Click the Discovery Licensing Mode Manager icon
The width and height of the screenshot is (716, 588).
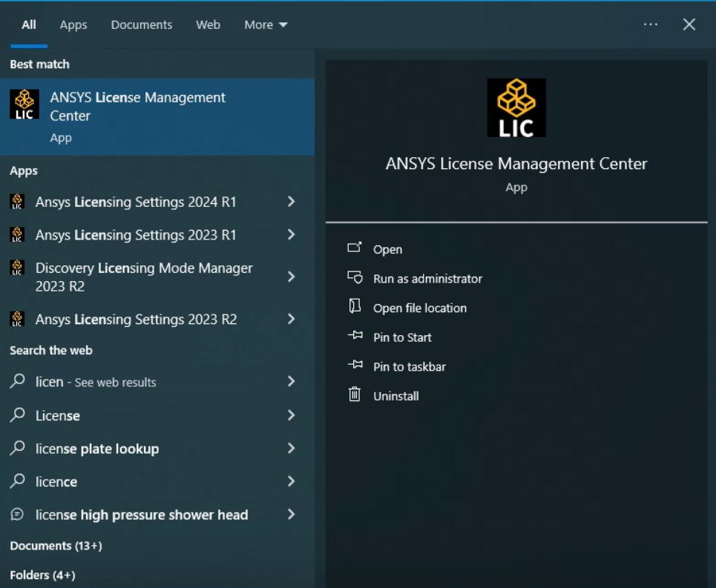click(x=17, y=268)
